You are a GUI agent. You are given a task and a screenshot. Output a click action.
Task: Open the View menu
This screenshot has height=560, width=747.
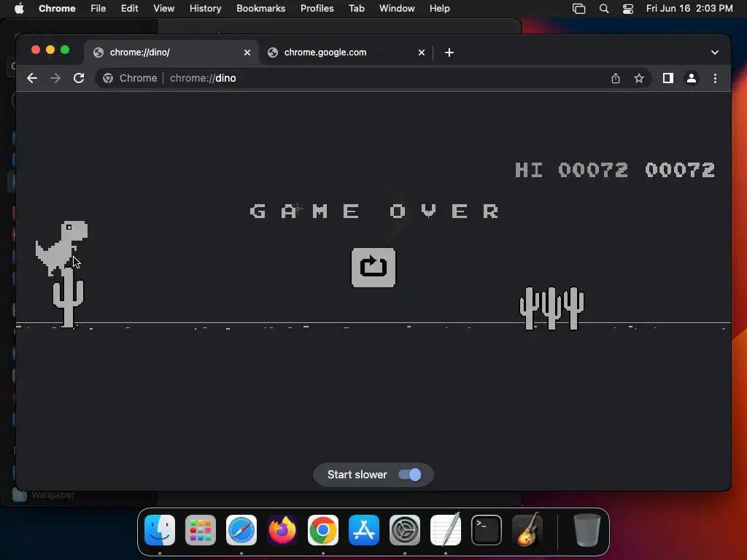(164, 8)
